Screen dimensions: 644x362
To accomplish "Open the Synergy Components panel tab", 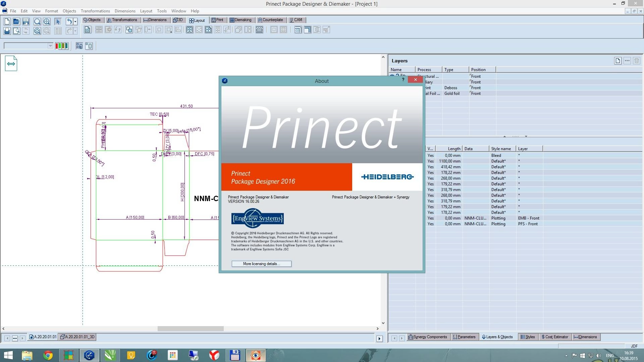I will point(428,337).
